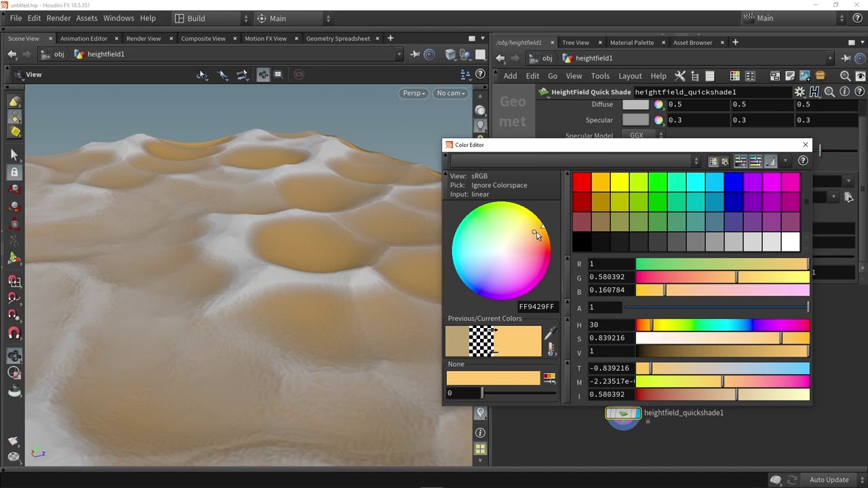The width and height of the screenshot is (868, 488).
Task: Click the ramp preset icon beside None swatch
Action: click(549, 378)
